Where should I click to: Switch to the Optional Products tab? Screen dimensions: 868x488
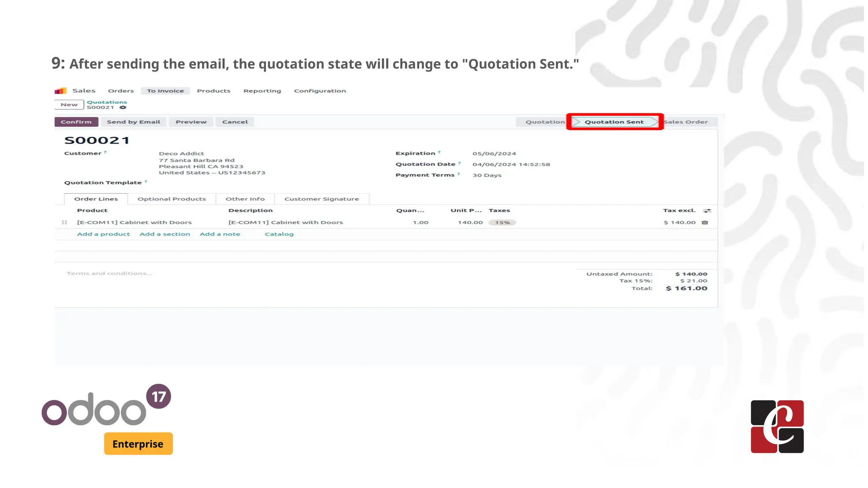172,199
